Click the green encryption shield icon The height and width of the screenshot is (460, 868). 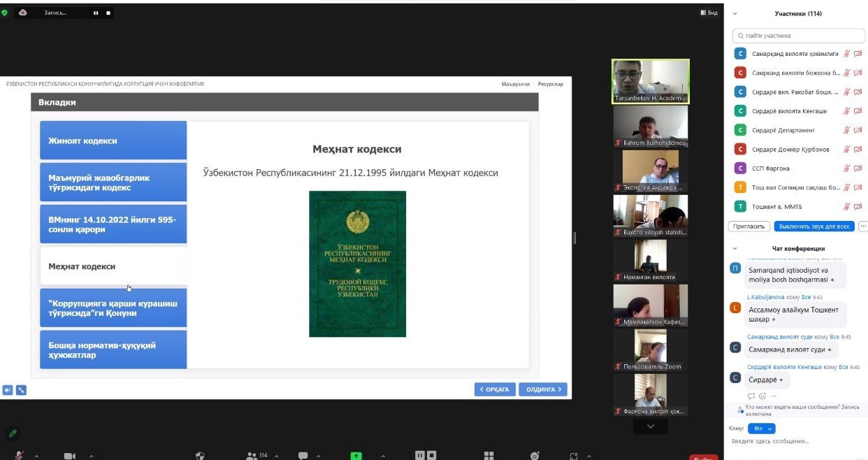[5, 13]
